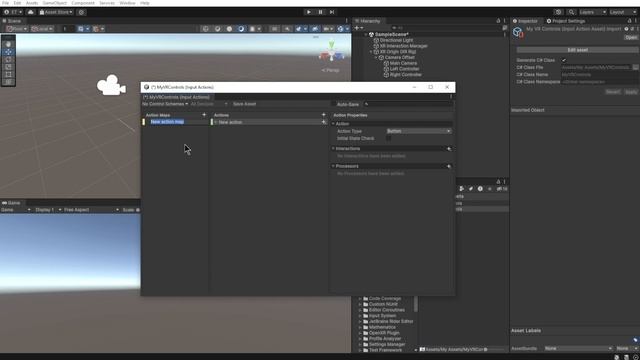This screenshot has height=360, width=640.
Task: Open the Layers dropdown
Action: tap(592, 12)
